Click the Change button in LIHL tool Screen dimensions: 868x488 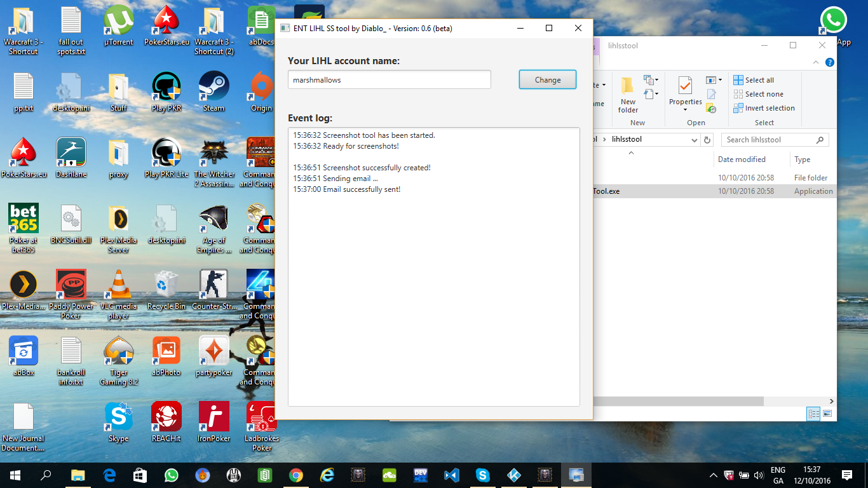tap(548, 80)
